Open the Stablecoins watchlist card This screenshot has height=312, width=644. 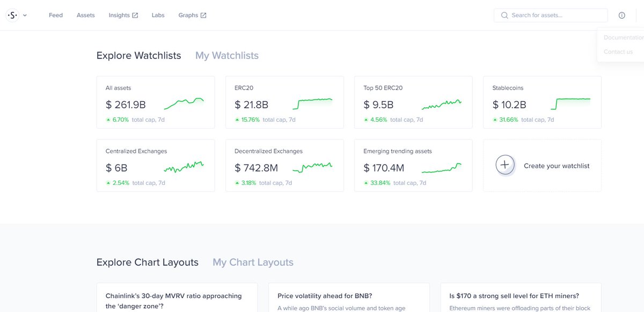(x=542, y=102)
